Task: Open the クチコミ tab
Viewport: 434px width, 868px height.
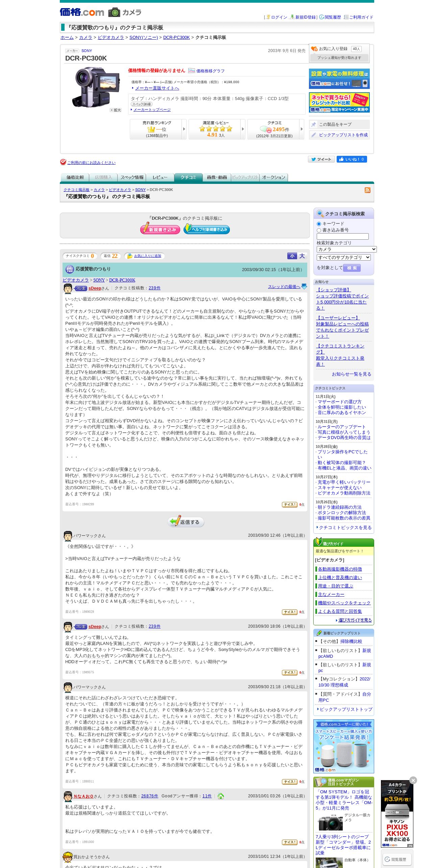Action: pyautogui.click(x=188, y=177)
